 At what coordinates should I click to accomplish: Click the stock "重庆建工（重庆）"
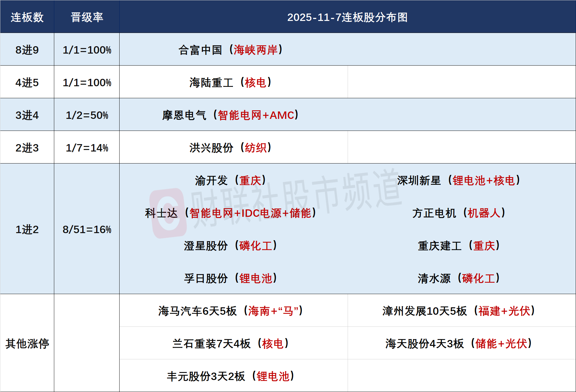pyautogui.click(x=459, y=245)
